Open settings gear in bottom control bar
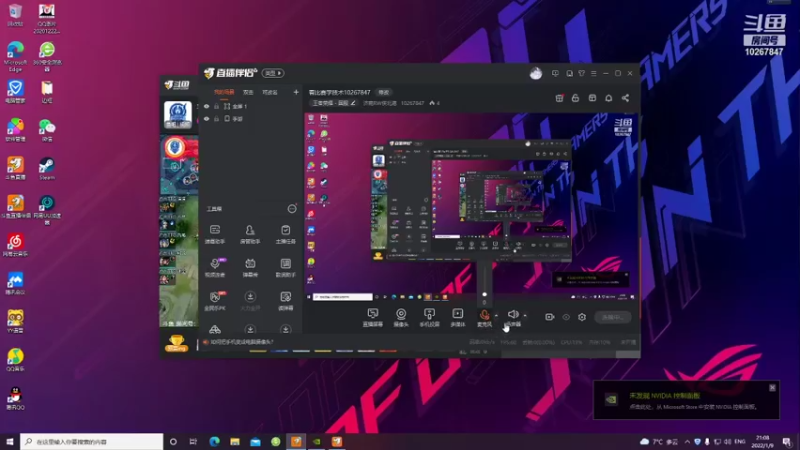Screen dimensions: 800x450 [x=582, y=317]
